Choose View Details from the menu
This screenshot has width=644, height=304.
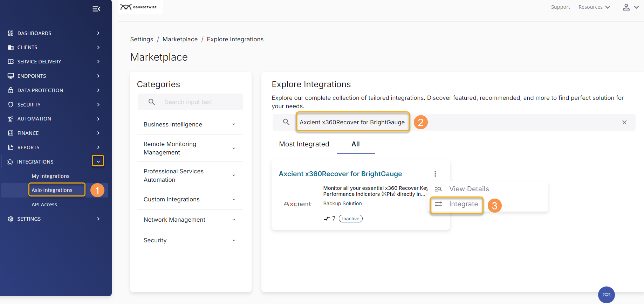[469, 189]
